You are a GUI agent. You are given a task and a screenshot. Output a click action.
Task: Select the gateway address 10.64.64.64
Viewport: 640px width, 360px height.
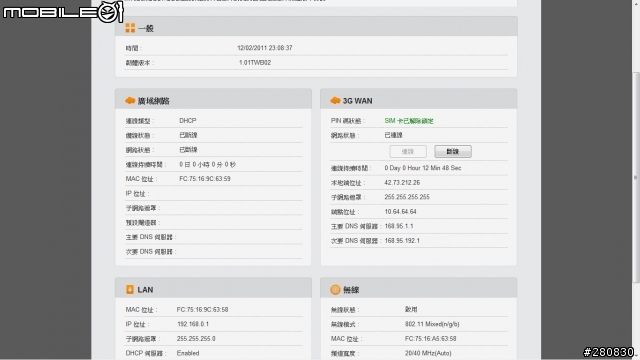tap(400, 211)
